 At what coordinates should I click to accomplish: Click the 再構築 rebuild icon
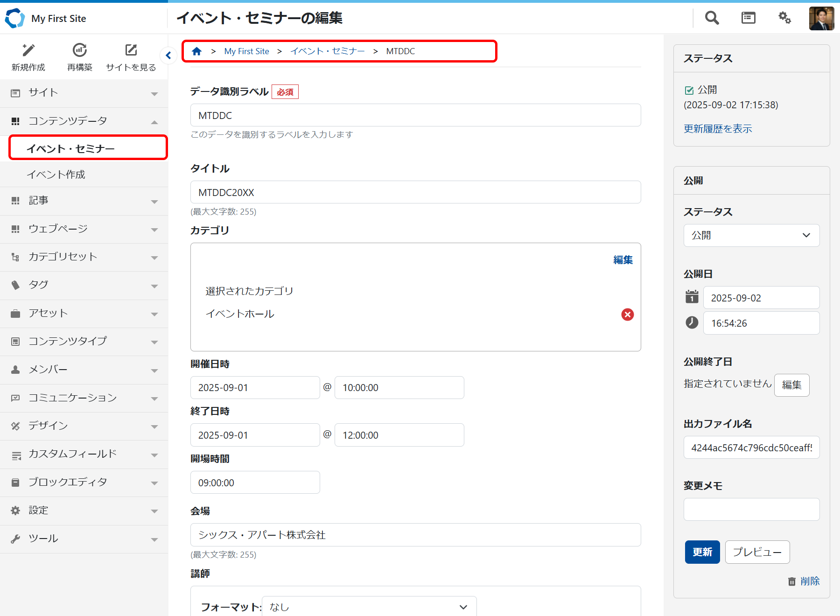point(80,50)
